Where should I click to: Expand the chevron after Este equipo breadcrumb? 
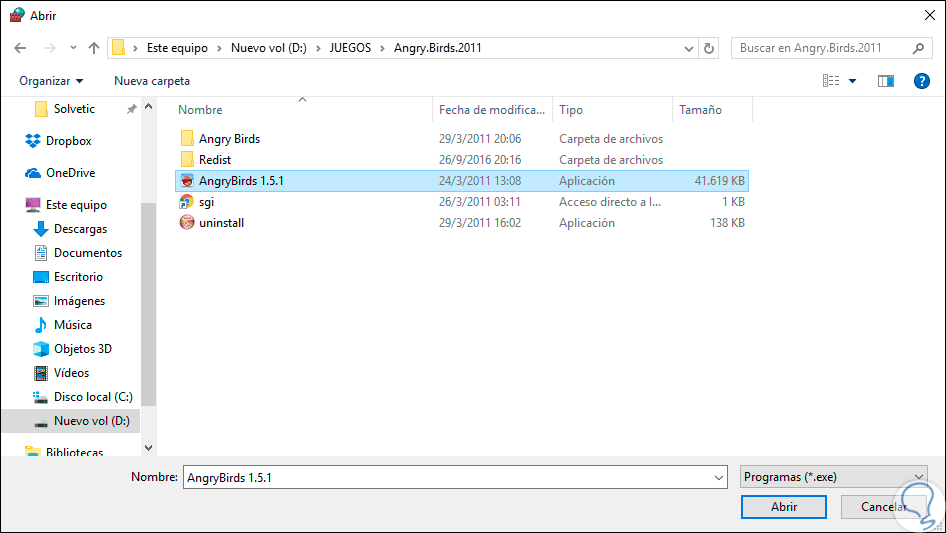point(218,48)
